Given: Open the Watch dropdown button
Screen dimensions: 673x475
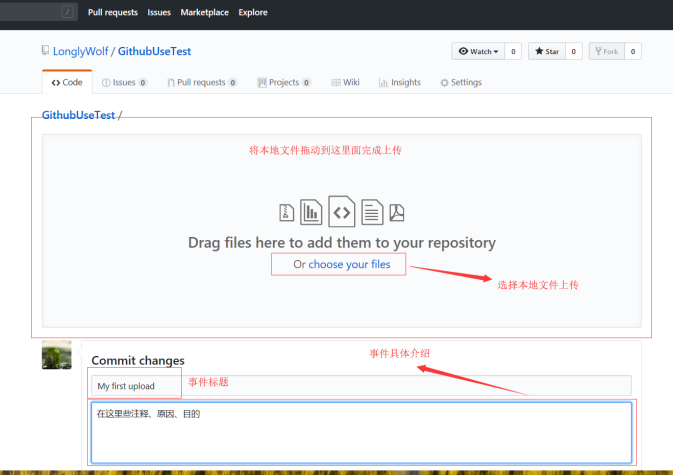Looking at the screenshot, I should coord(477,51).
